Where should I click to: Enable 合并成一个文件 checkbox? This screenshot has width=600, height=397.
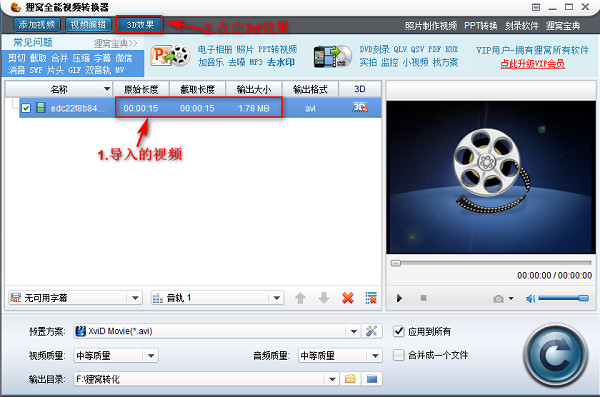(x=399, y=355)
